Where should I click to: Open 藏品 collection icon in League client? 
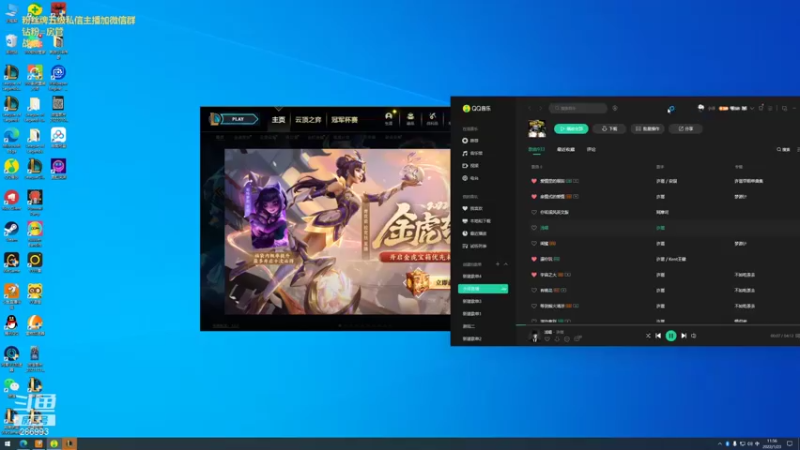(x=410, y=118)
